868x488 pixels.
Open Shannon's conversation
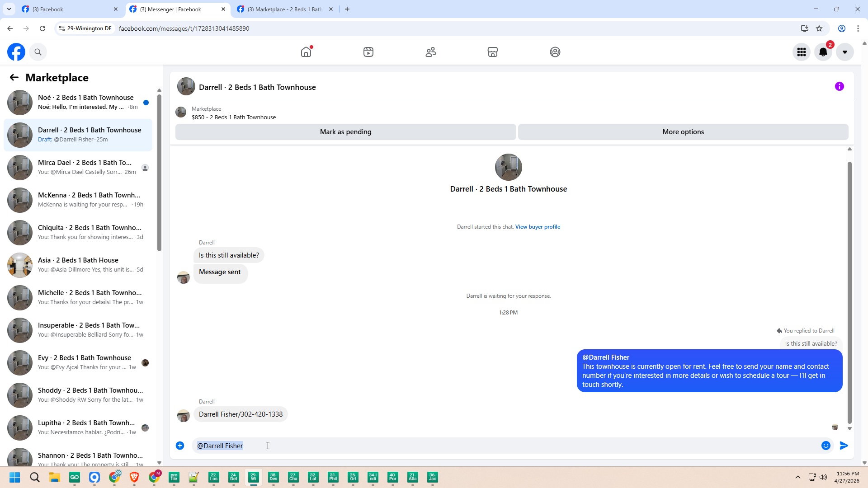(x=78, y=456)
